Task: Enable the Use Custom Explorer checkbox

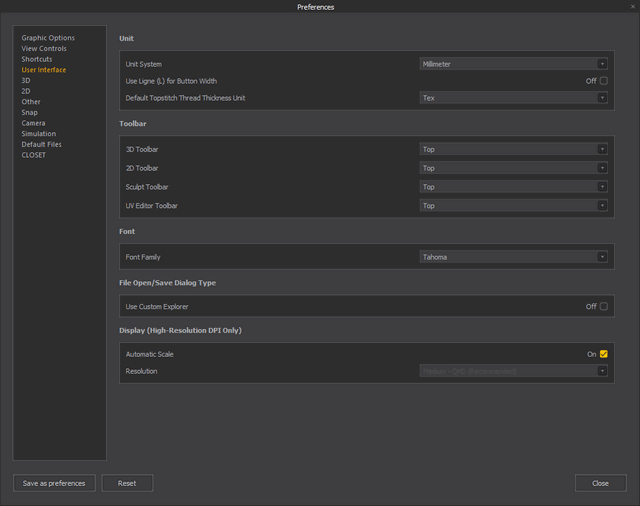Action: 604,306
